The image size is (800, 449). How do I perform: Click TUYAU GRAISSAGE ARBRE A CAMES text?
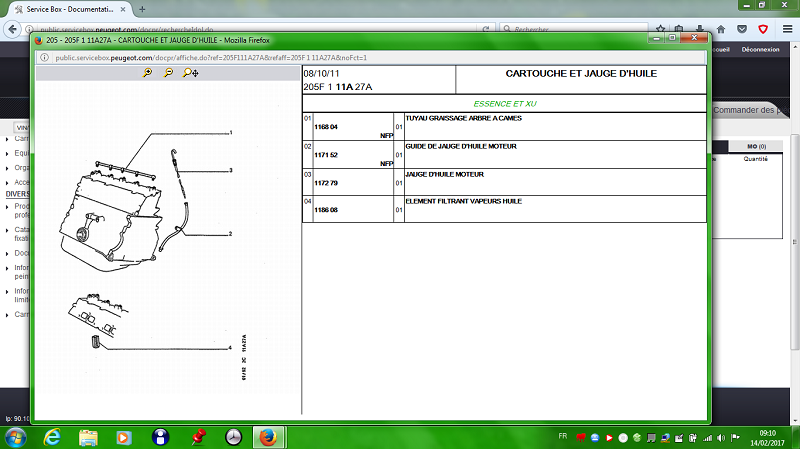coord(463,118)
